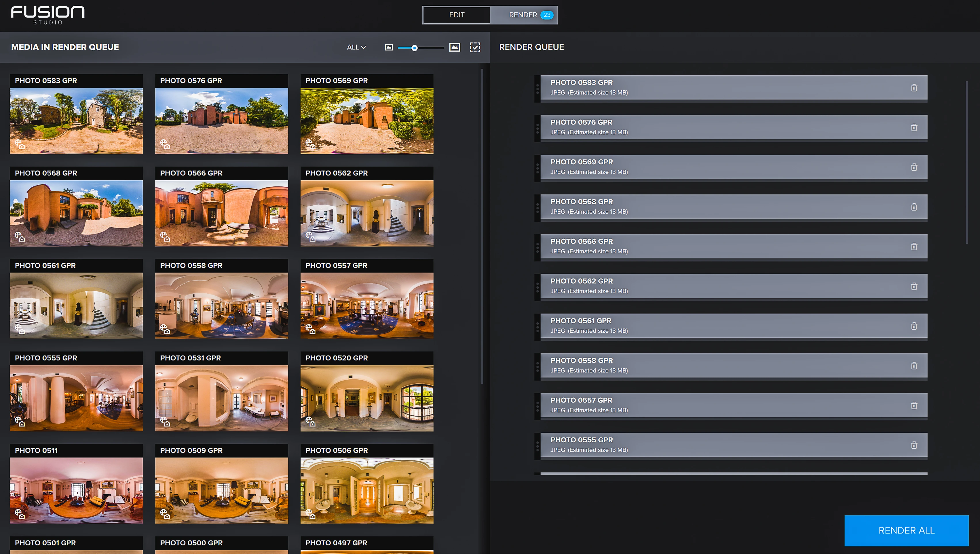This screenshot has width=980, height=554.
Task: Click 360 photo icon on PHOTO 0520 thumbnail
Action: click(x=310, y=422)
